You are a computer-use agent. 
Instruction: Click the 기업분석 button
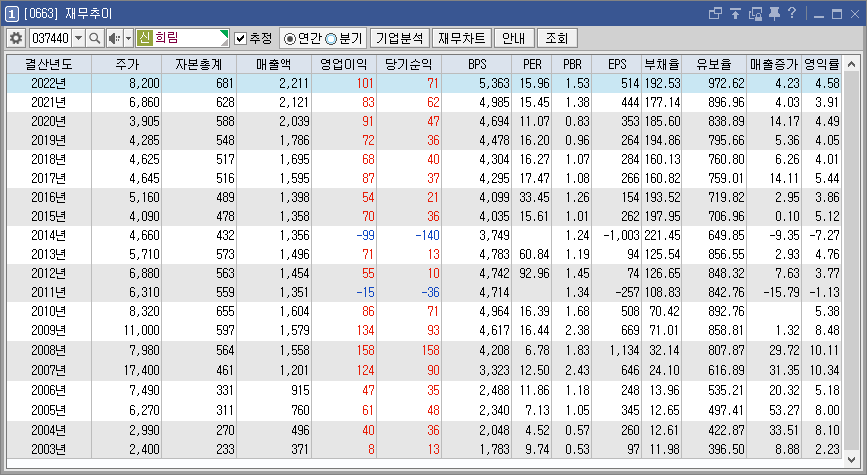(399, 38)
